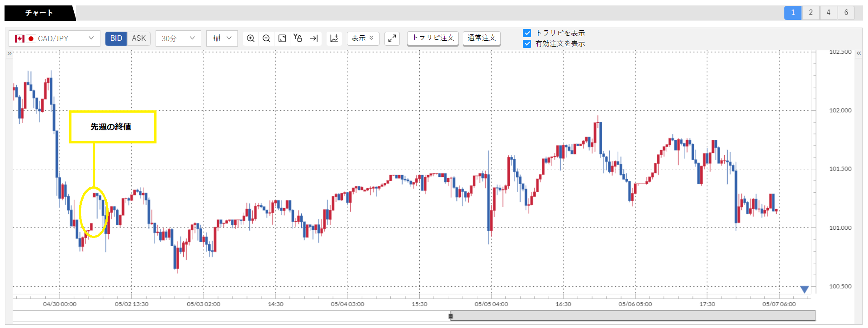Click the 通常注文 button

pos(482,38)
